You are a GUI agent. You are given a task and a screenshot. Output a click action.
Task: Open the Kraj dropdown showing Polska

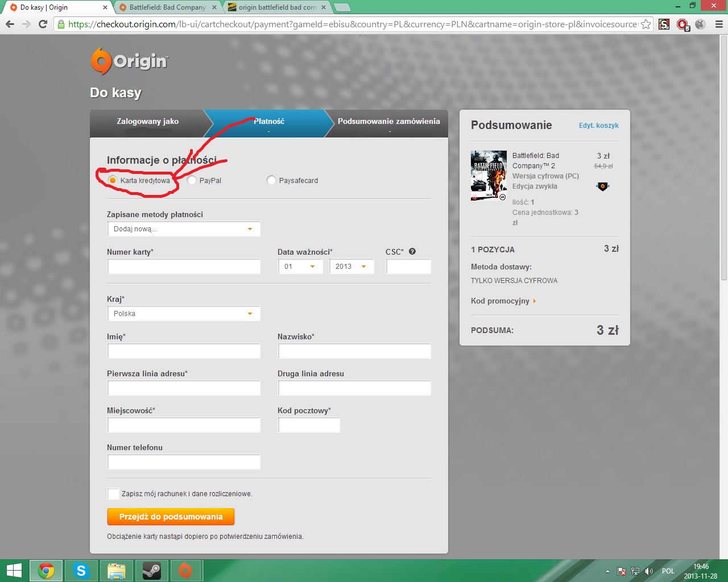click(184, 314)
